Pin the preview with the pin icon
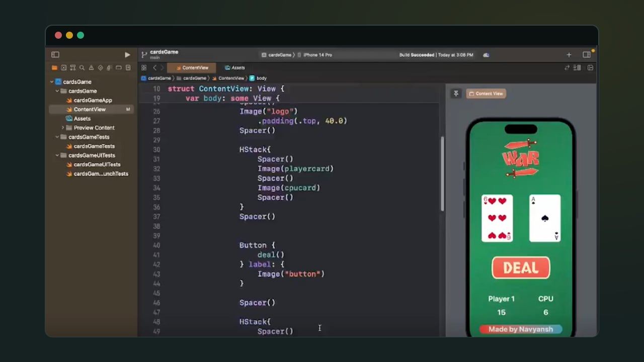This screenshot has width=644, height=362. tap(456, 94)
